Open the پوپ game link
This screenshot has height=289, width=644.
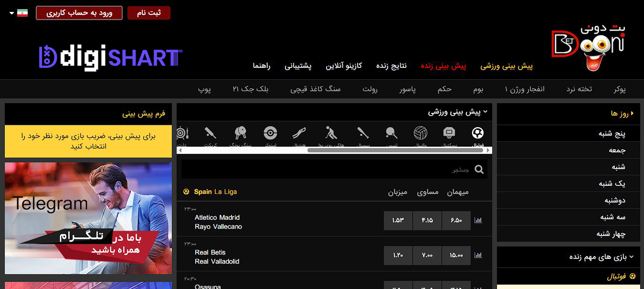(x=204, y=89)
